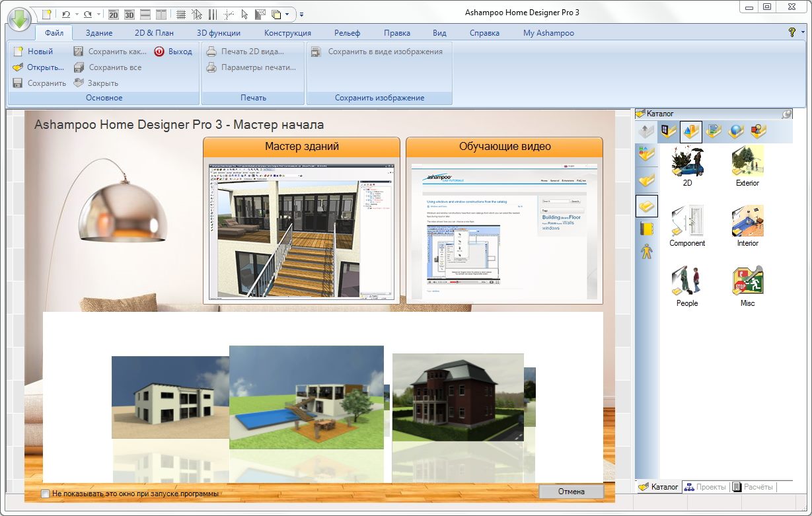Open the quick access toolbar customize dropdown

coord(302,14)
